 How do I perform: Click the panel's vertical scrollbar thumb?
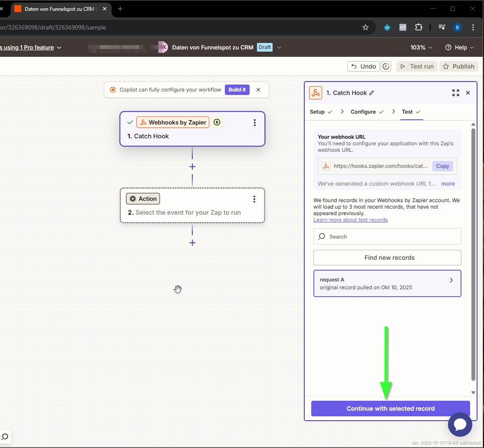[473, 255]
